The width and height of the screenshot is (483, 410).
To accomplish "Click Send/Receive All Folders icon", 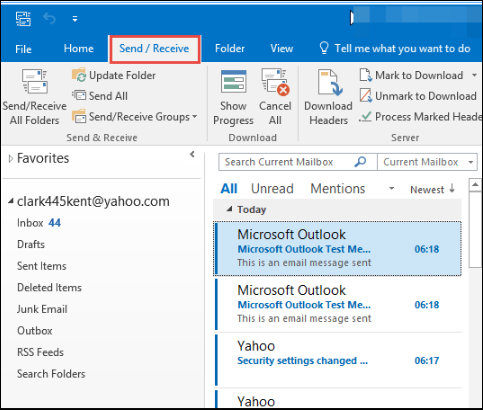I will [x=35, y=81].
